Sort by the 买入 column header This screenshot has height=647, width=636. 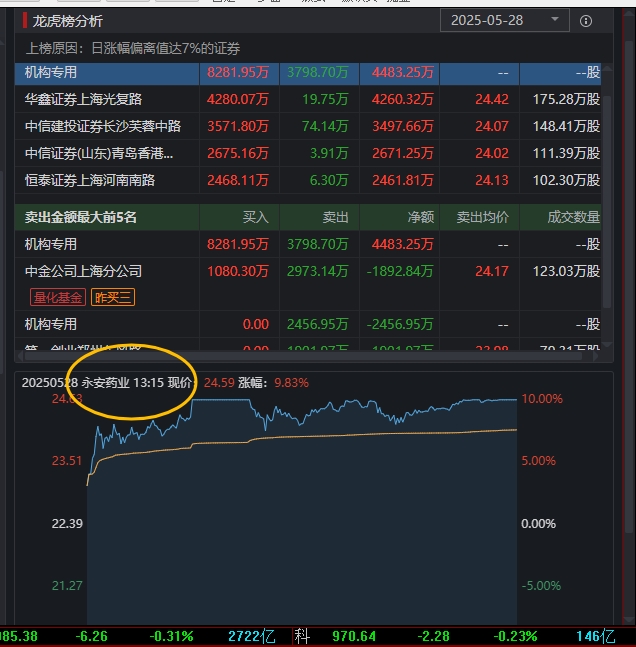click(x=255, y=217)
